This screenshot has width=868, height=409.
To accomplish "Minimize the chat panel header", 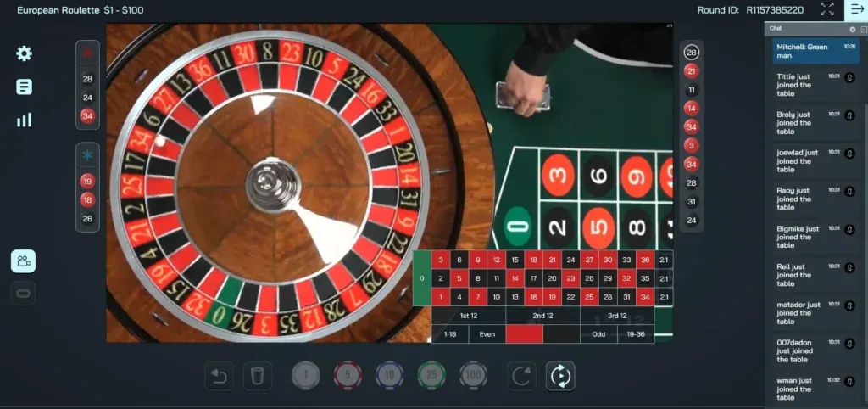I will click(x=864, y=30).
